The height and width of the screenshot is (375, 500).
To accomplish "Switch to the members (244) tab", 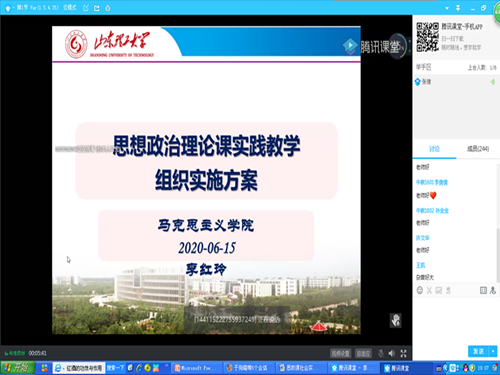I will [478, 149].
